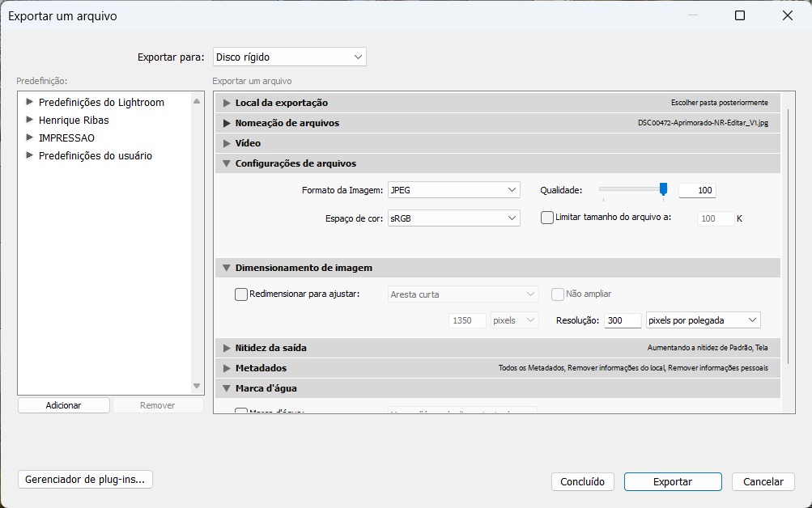
Task: Collapse the Marca d'água section
Action: [227, 388]
